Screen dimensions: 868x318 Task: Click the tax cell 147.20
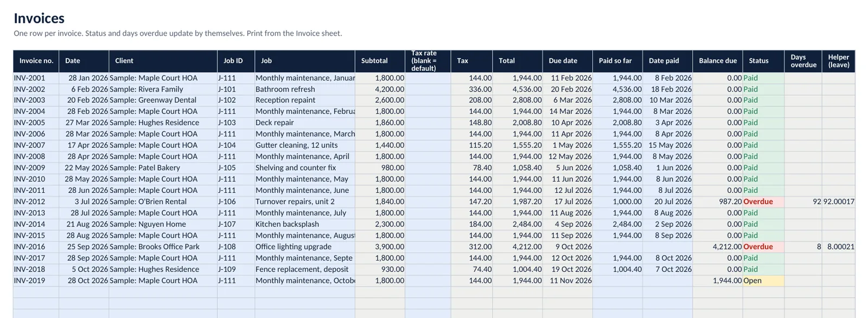(x=471, y=202)
